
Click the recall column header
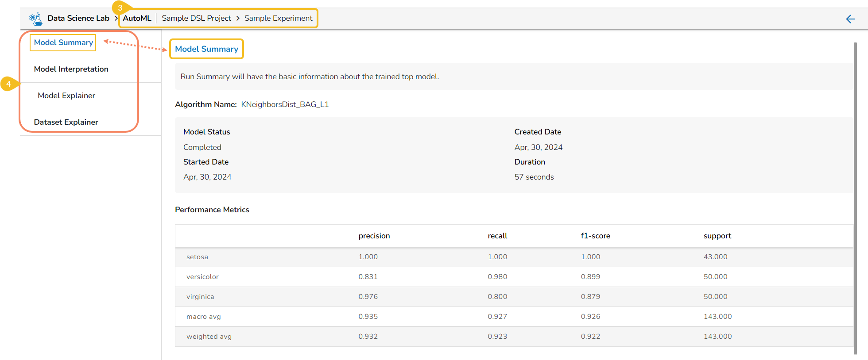[x=497, y=236]
